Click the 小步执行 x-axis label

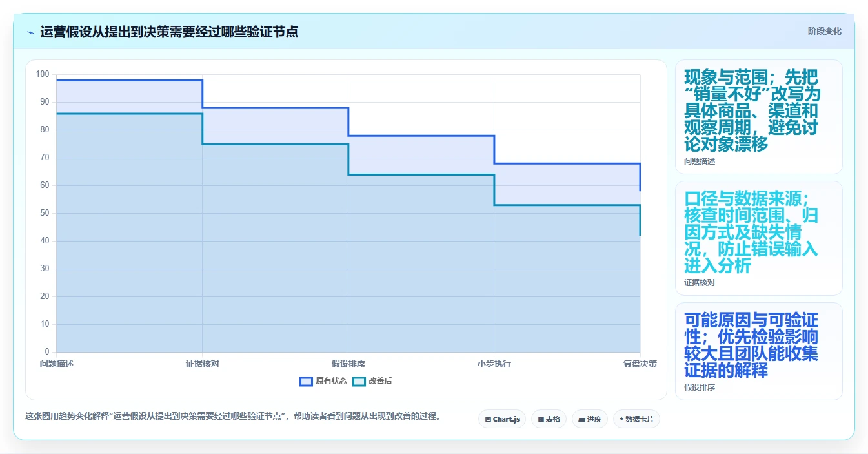(x=494, y=364)
